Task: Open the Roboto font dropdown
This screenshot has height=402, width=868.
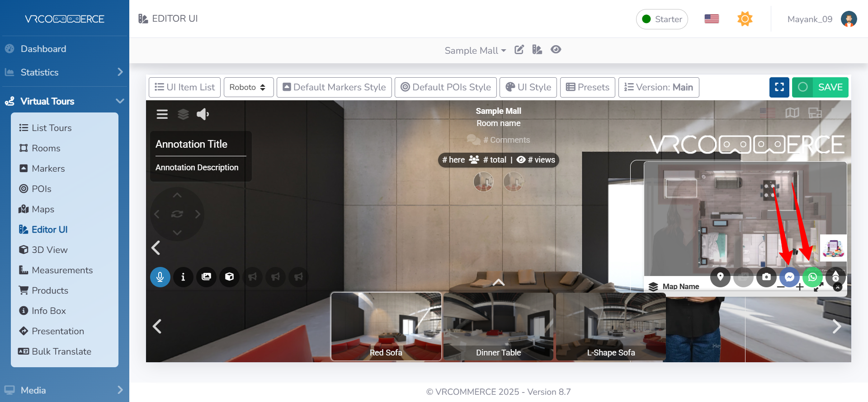Action: (248, 87)
